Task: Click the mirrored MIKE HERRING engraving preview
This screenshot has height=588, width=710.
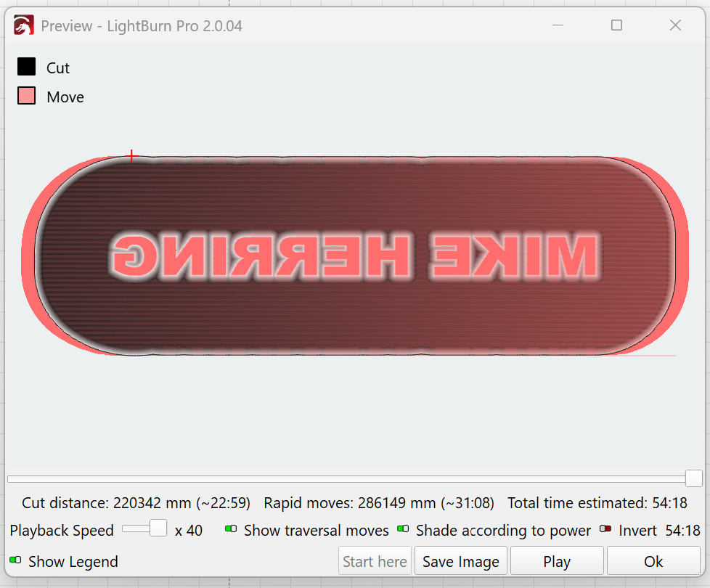Action: [356, 256]
